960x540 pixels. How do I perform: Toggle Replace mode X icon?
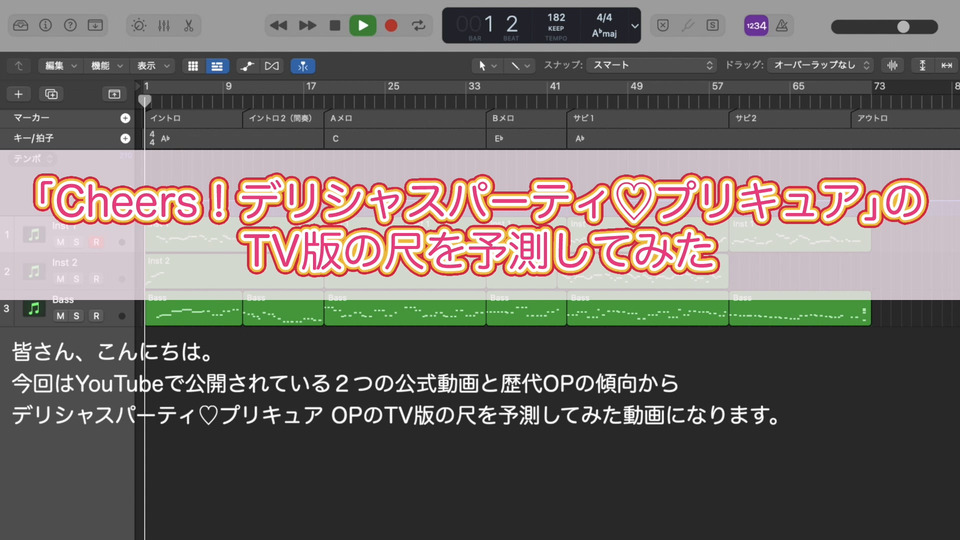(x=662, y=25)
